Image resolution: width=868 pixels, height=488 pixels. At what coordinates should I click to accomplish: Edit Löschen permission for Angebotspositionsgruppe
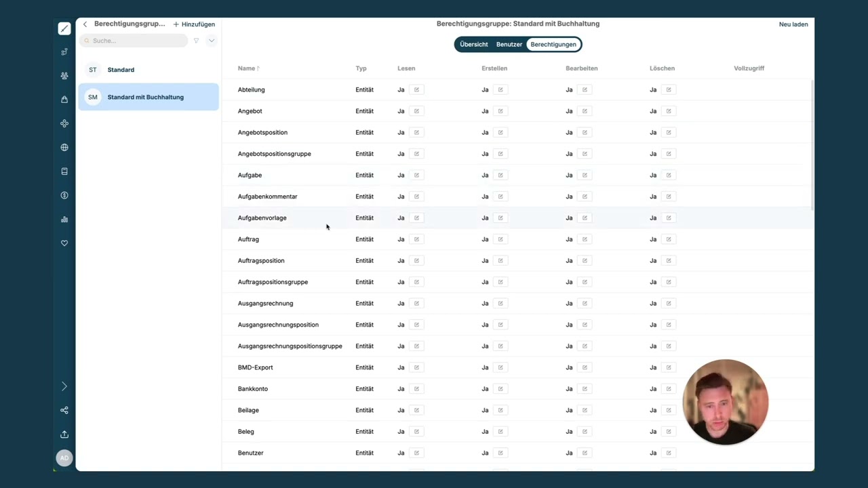(669, 154)
